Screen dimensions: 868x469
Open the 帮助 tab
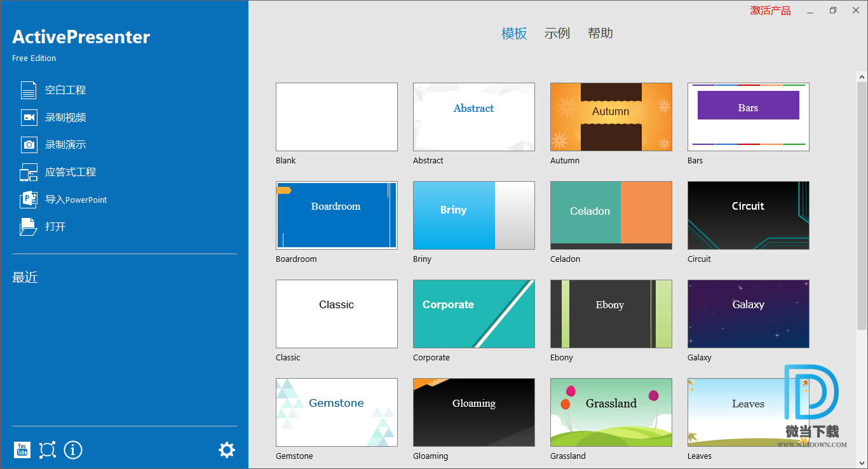pos(600,34)
